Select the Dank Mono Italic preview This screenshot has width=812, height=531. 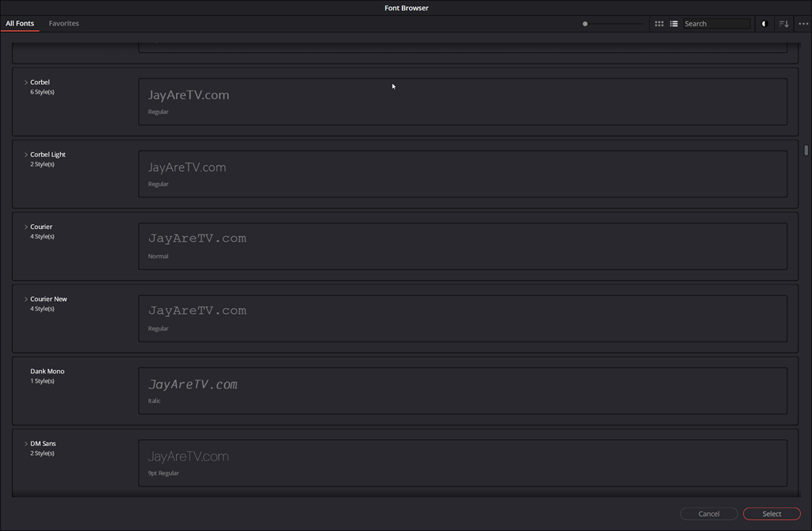pos(462,390)
